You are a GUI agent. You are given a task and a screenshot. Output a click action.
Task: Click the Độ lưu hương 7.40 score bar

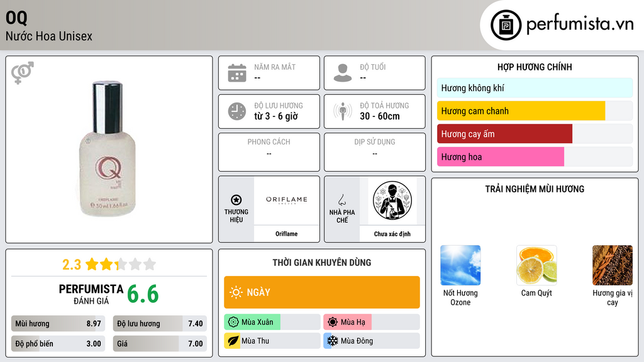point(160,324)
